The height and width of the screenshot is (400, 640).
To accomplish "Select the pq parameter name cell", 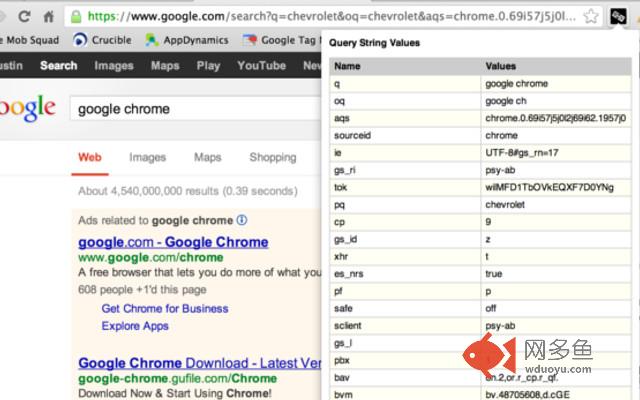I will 405,205.
